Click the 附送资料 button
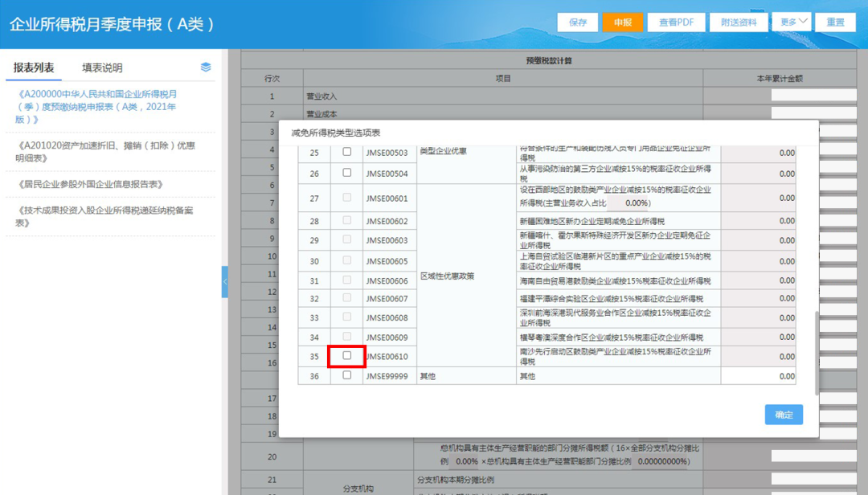Image resolution: width=868 pixels, height=495 pixels. click(x=739, y=22)
